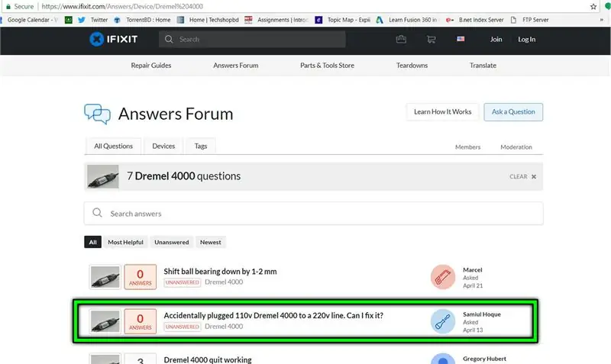This screenshot has height=364, width=611.
Task: Click the US flag language icon
Action: coord(461,39)
